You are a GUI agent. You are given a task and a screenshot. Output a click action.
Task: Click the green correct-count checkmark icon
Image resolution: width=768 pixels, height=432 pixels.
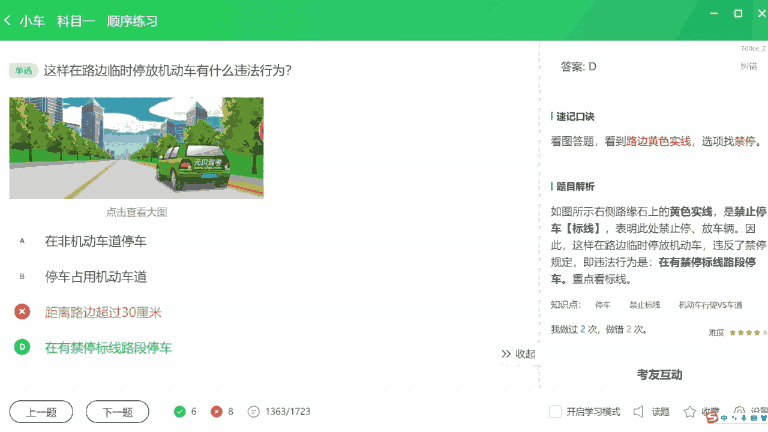pyautogui.click(x=180, y=411)
